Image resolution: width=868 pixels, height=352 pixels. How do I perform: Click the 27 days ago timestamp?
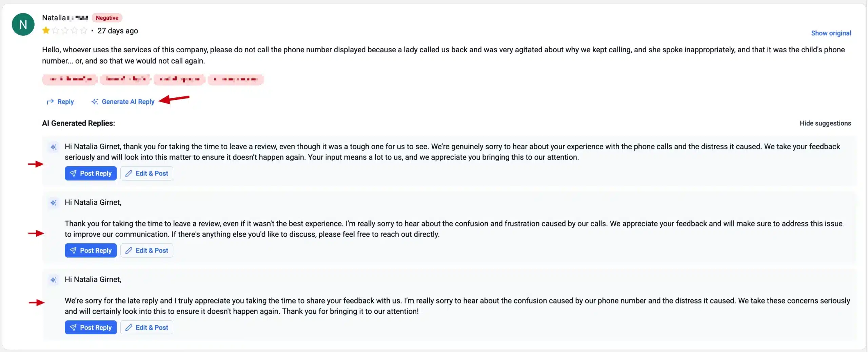click(117, 31)
